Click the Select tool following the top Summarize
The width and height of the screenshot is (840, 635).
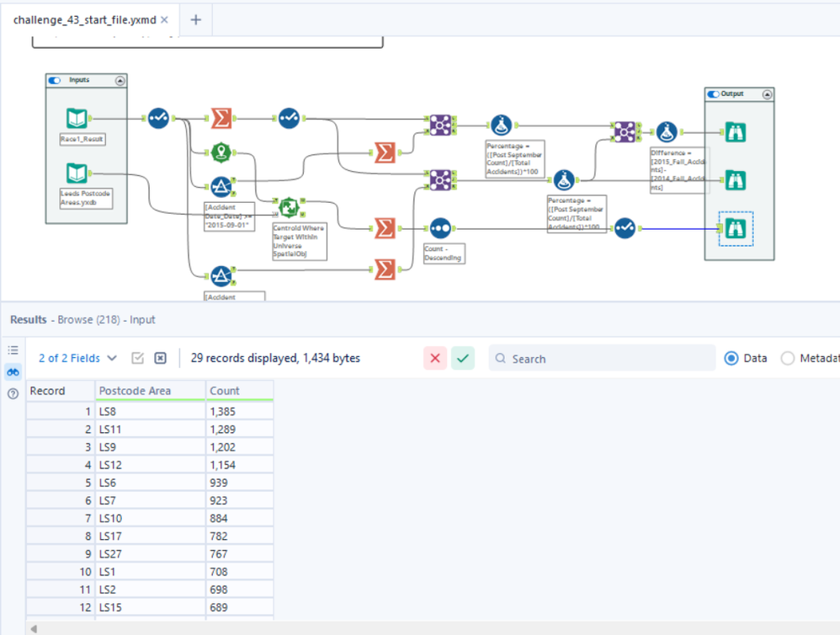click(x=289, y=118)
